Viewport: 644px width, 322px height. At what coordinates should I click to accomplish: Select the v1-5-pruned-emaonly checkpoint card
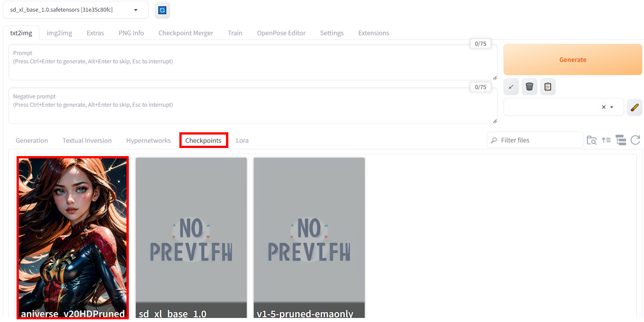coord(309,238)
